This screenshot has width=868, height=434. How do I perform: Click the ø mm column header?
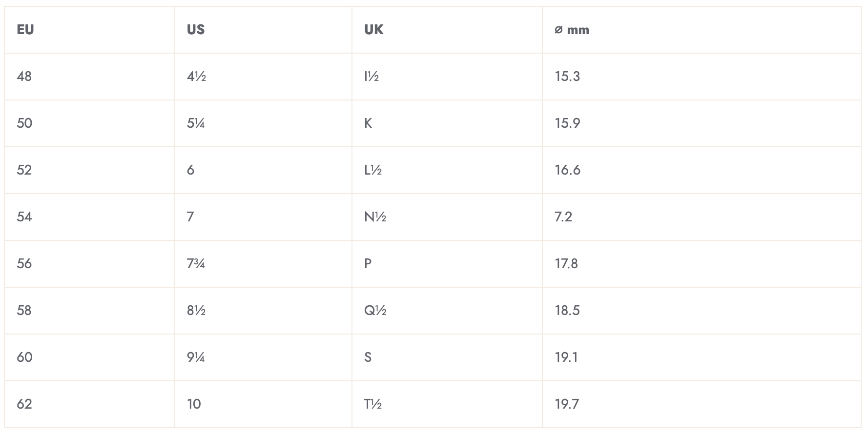(572, 30)
